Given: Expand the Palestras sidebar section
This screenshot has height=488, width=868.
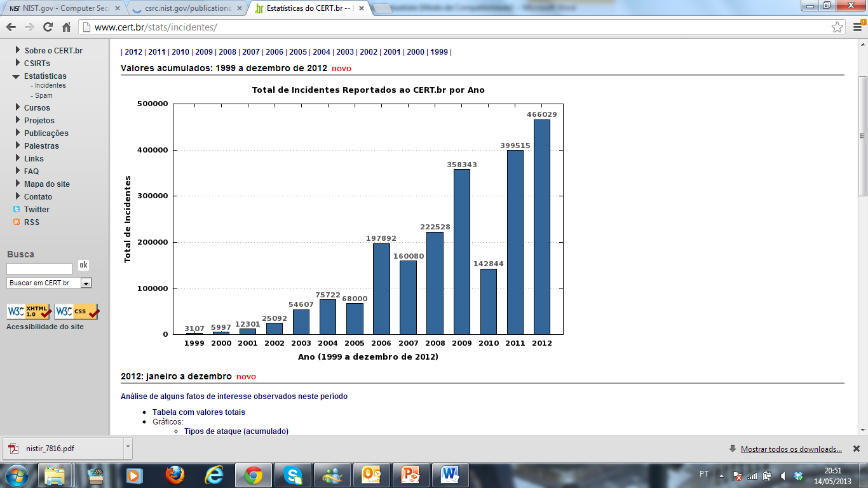Looking at the screenshot, I should pyautogui.click(x=18, y=146).
